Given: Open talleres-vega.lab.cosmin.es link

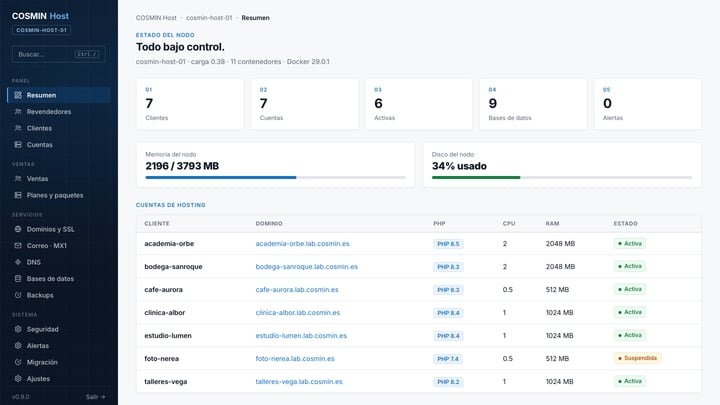Looking at the screenshot, I should (299, 382).
